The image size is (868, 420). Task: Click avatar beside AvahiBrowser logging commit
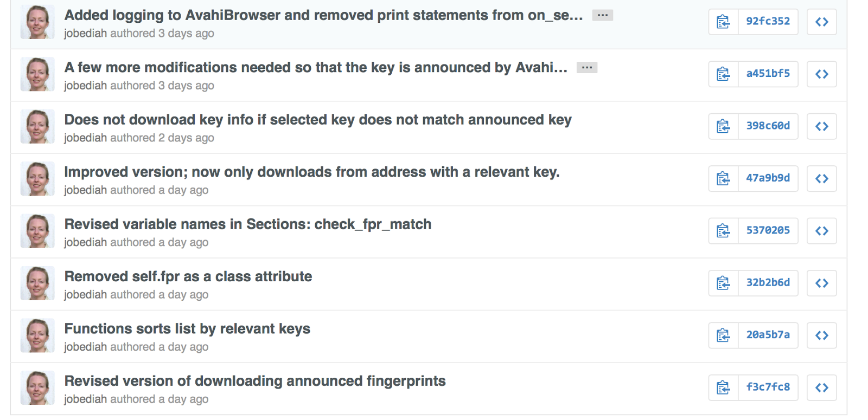point(37,22)
